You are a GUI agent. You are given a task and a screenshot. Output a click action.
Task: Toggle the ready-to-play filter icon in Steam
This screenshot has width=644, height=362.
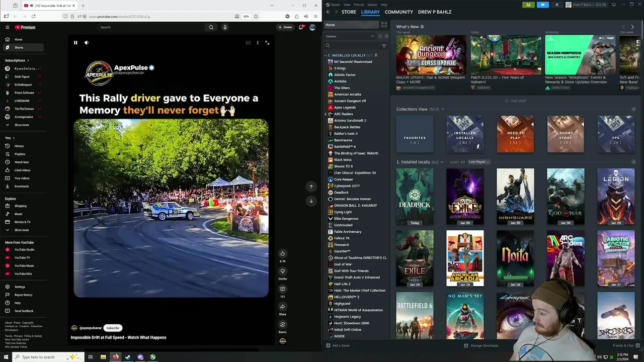[386, 36]
